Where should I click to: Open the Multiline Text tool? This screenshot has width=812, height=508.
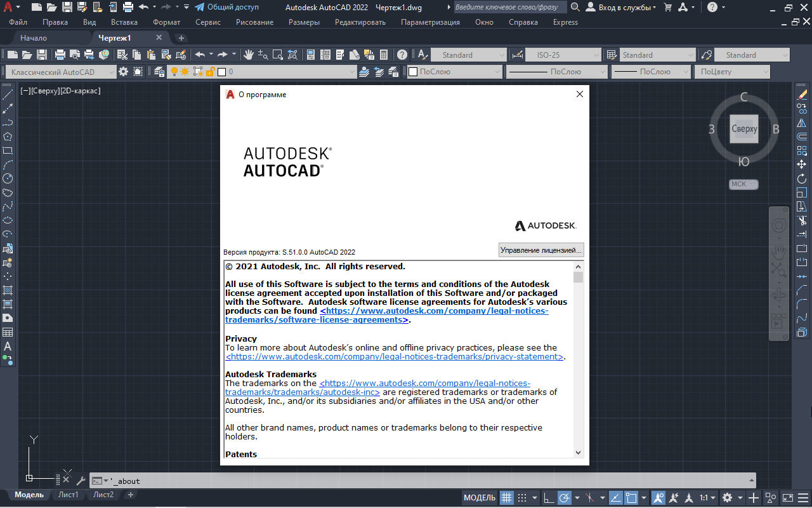pyautogui.click(x=8, y=346)
